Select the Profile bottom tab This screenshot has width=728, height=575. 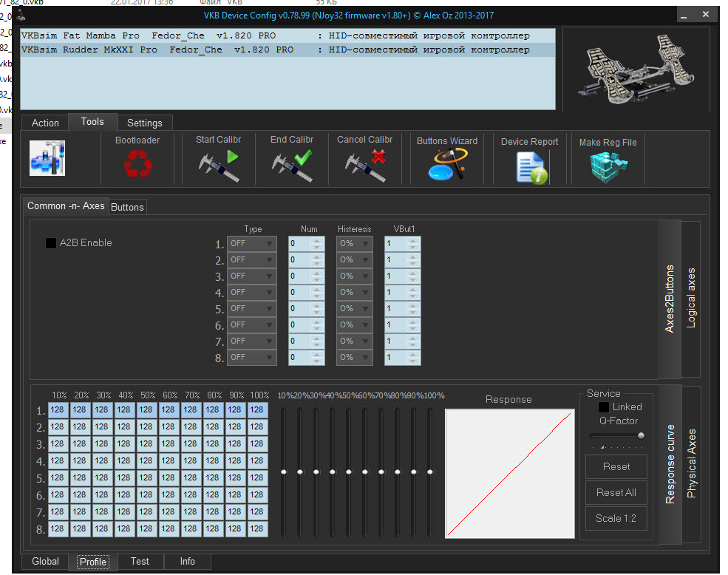pos(93,562)
